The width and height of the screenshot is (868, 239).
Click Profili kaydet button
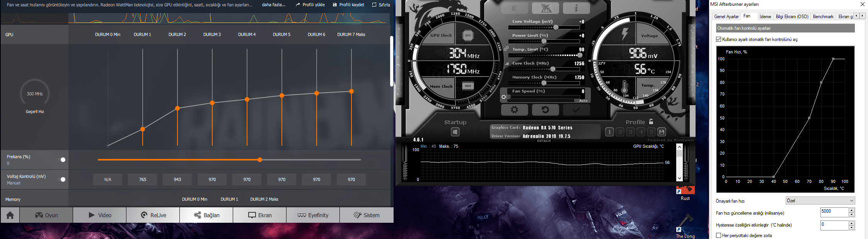348,5
